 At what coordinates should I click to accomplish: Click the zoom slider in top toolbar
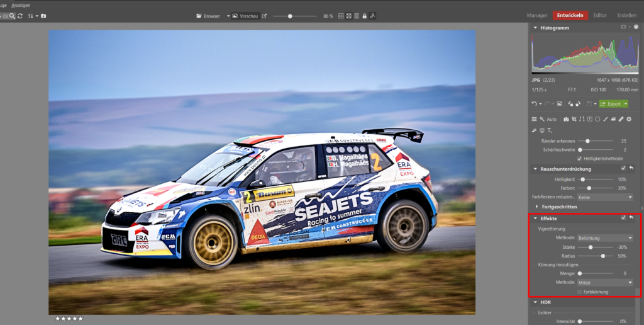click(295, 16)
